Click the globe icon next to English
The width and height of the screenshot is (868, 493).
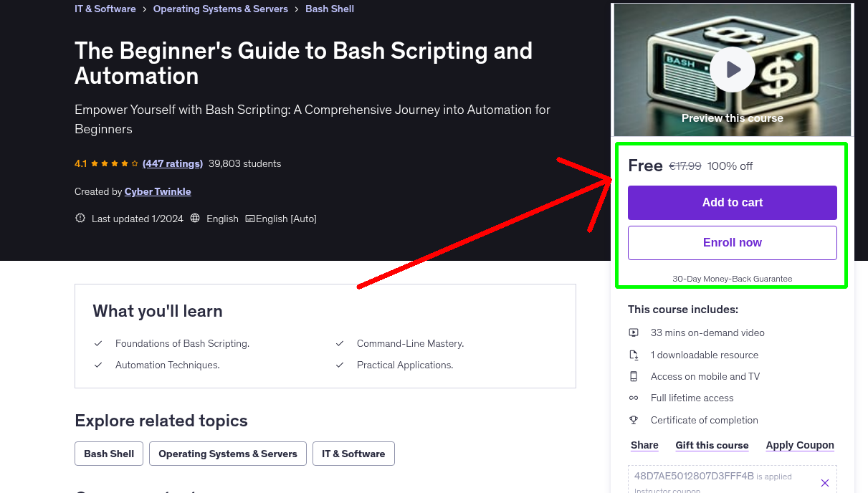(x=195, y=219)
